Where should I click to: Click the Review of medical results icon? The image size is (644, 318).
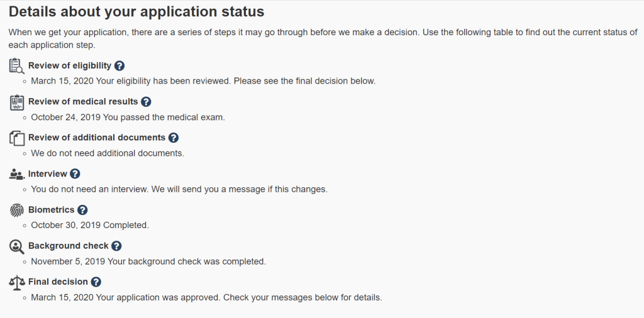tap(17, 102)
